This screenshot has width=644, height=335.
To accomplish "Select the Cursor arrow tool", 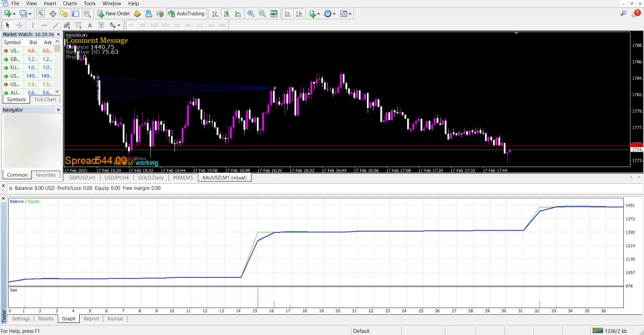I will (x=7, y=26).
